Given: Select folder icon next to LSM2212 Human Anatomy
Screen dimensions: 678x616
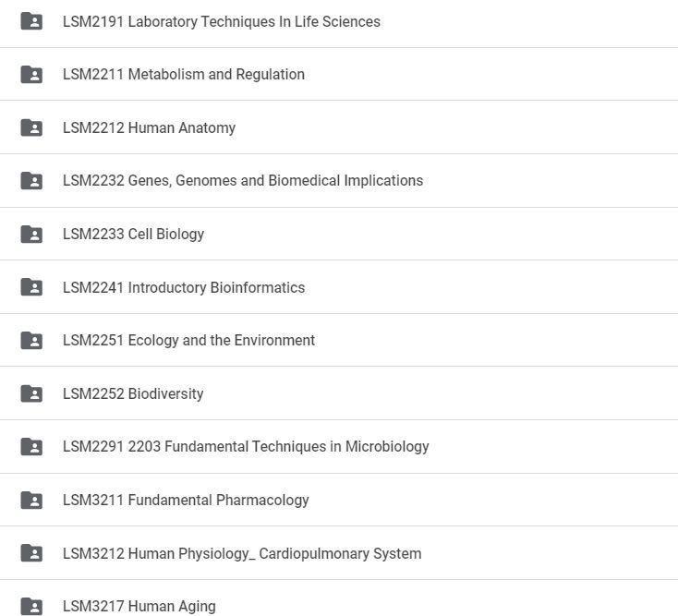Looking at the screenshot, I should tap(31, 127).
